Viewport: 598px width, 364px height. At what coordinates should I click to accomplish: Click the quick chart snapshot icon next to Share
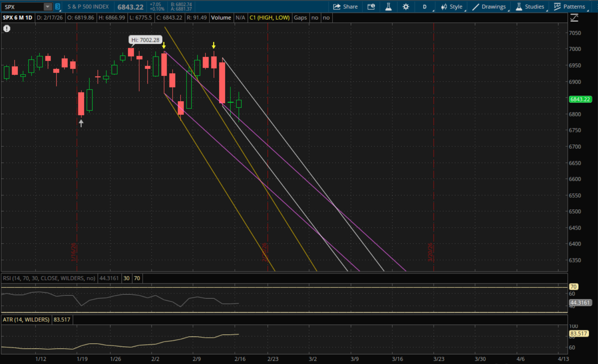point(371,7)
